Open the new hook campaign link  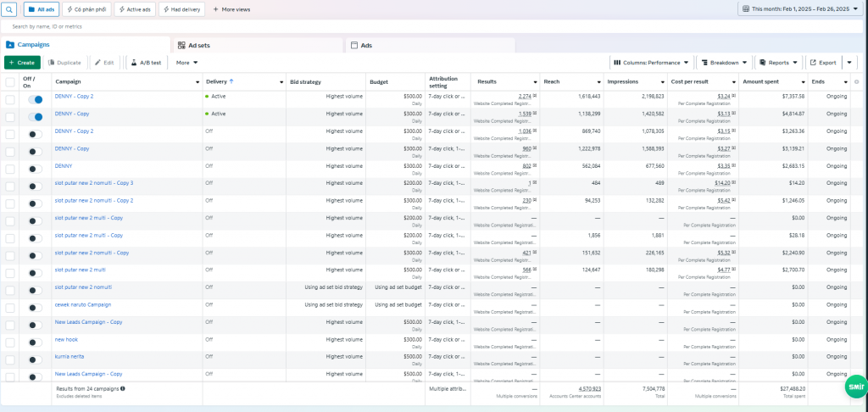coord(66,339)
